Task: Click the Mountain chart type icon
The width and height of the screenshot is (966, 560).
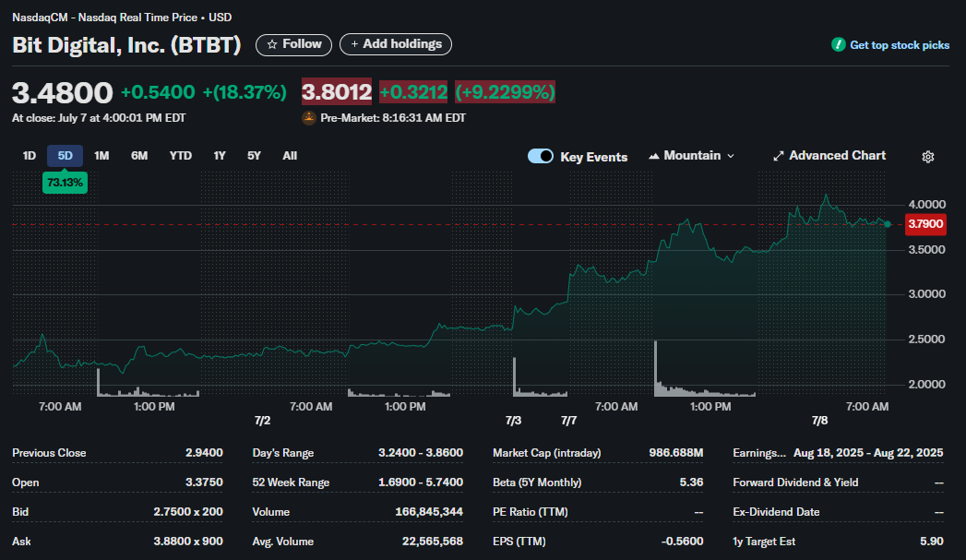Action: click(x=653, y=156)
